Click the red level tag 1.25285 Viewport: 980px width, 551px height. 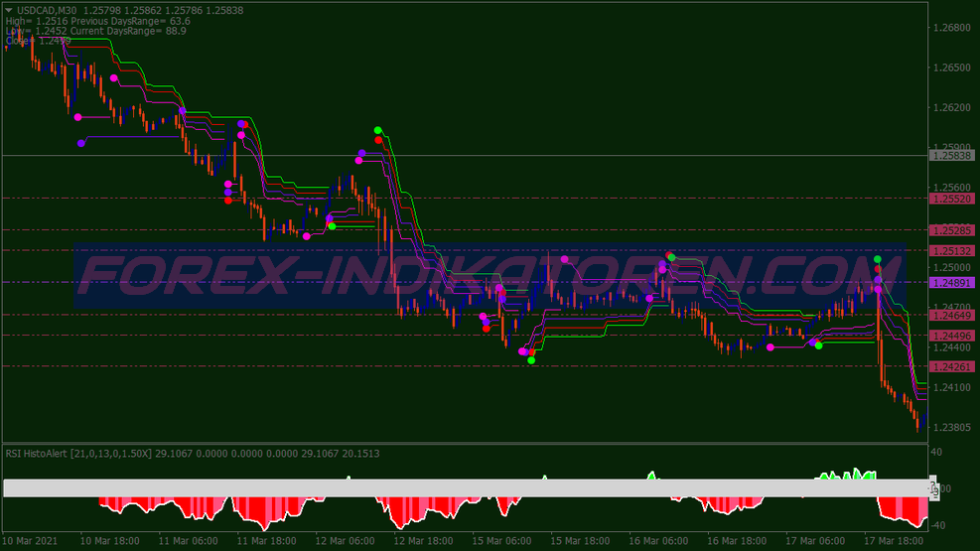tap(952, 230)
